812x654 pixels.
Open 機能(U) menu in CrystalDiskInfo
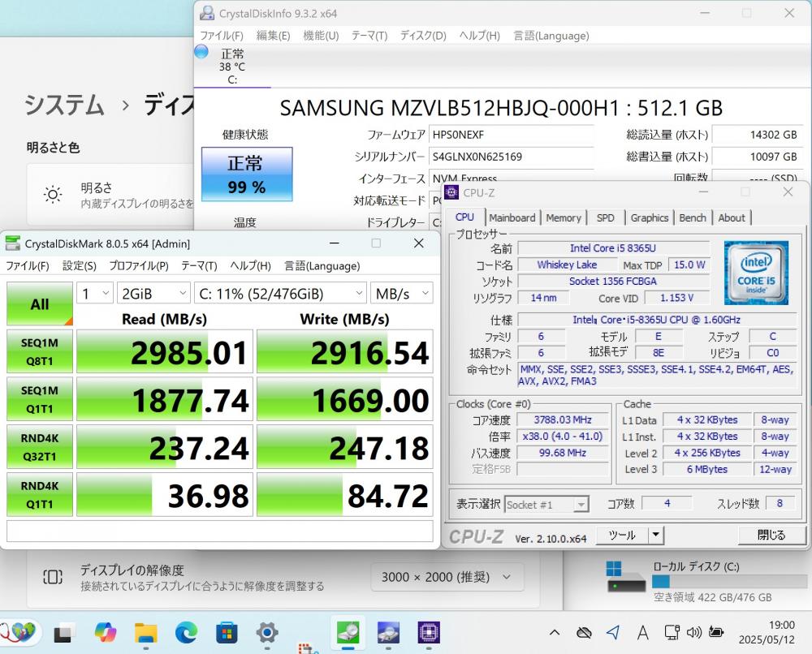pyautogui.click(x=321, y=36)
